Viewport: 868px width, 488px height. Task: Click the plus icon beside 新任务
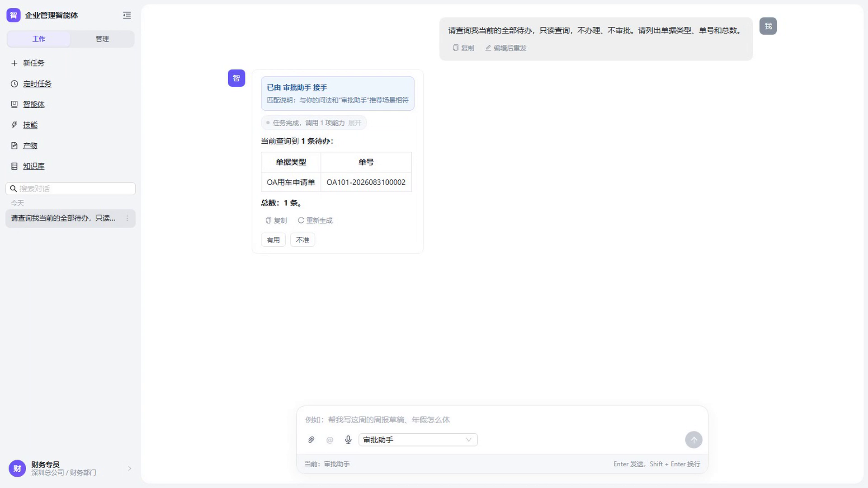[14, 63]
